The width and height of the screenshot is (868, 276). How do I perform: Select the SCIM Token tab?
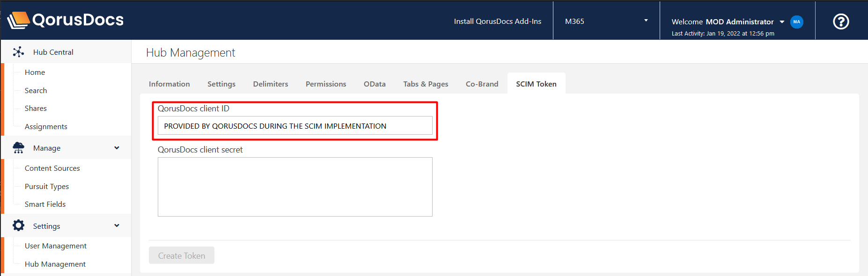coord(536,84)
